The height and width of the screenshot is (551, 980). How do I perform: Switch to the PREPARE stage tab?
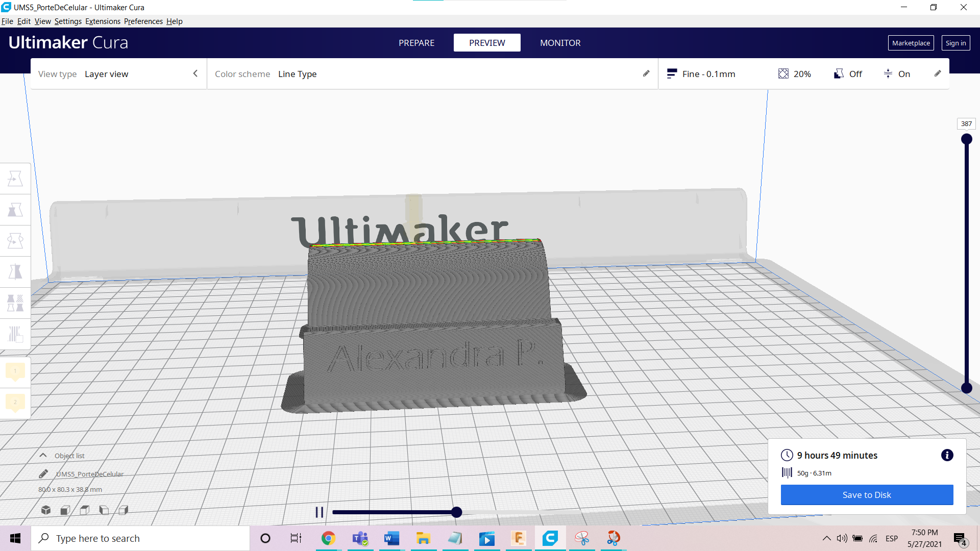(416, 43)
